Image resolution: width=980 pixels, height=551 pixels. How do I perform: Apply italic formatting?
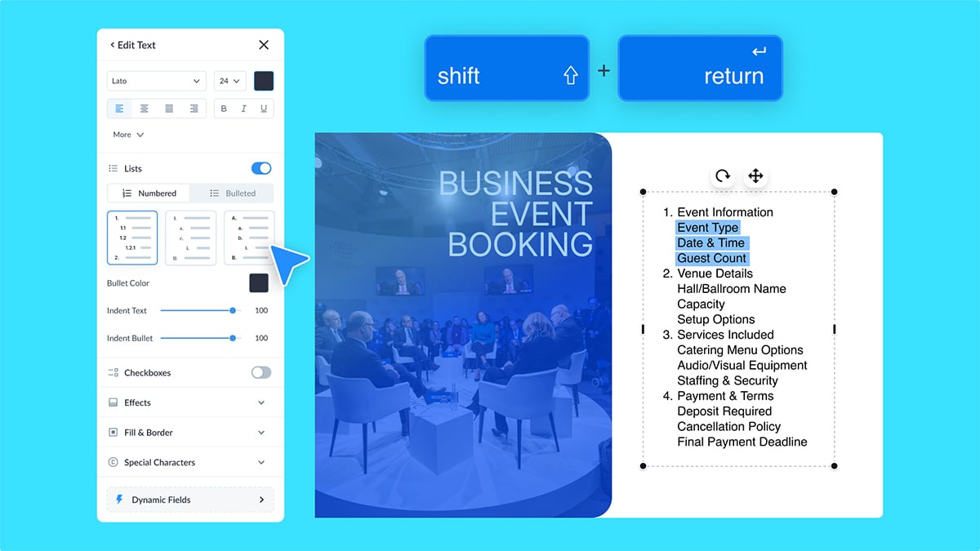pos(243,109)
